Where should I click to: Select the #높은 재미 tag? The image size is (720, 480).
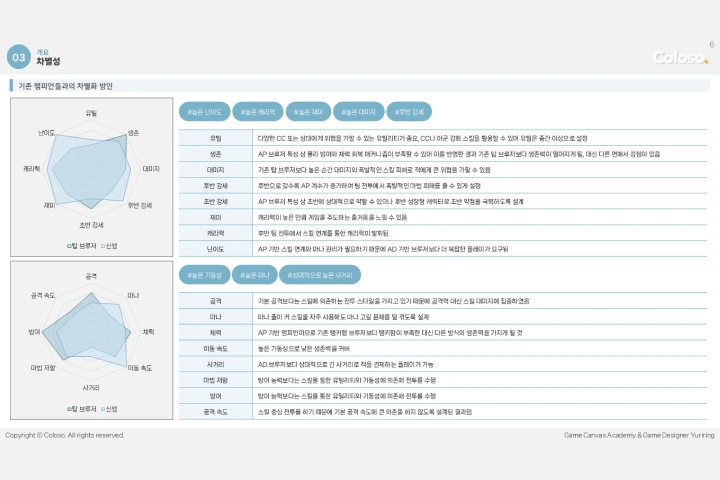309,112
